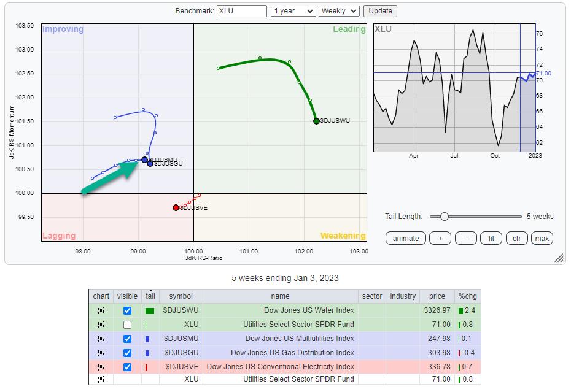Sort table by symbol column header
Screen dimensions: 571x392
(x=181, y=296)
